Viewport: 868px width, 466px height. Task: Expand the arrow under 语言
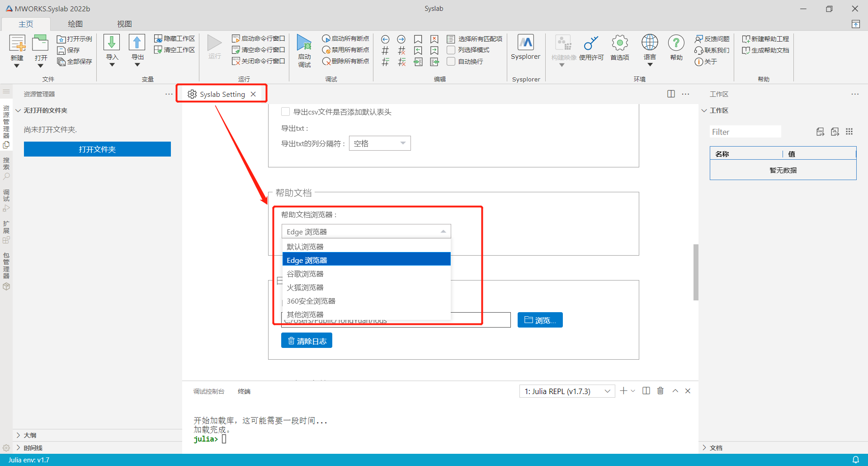click(650, 65)
